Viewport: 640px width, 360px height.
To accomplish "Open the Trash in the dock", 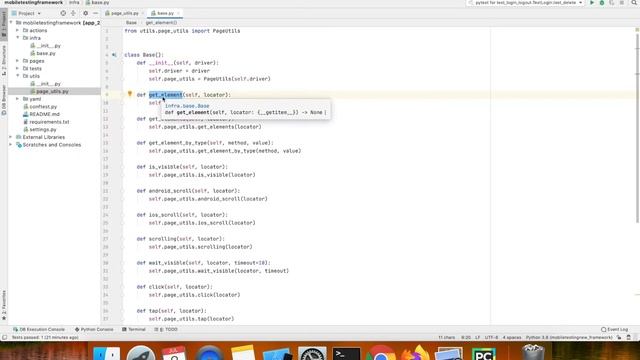I will click(x=533, y=352).
